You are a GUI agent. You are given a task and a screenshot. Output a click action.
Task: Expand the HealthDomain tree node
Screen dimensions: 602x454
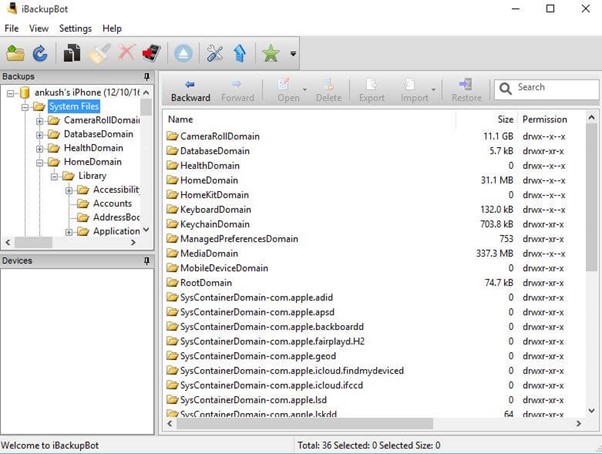pos(40,148)
